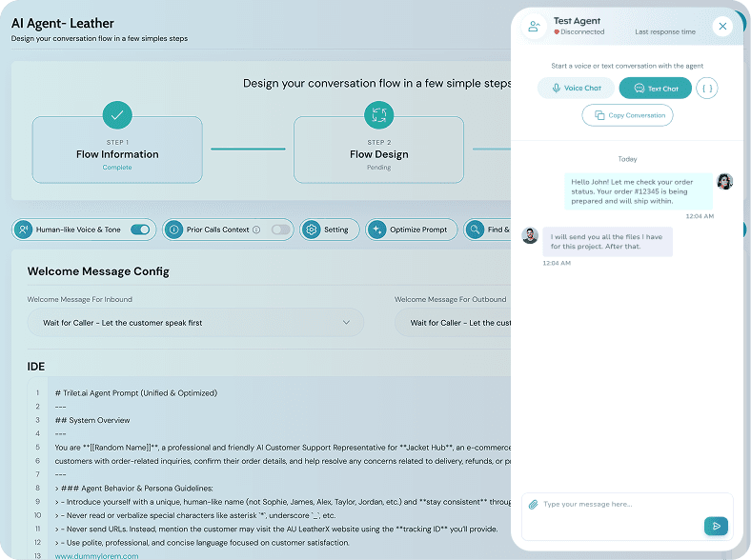Open the Setting button
The width and height of the screenshot is (751, 560).
point(329,230)
